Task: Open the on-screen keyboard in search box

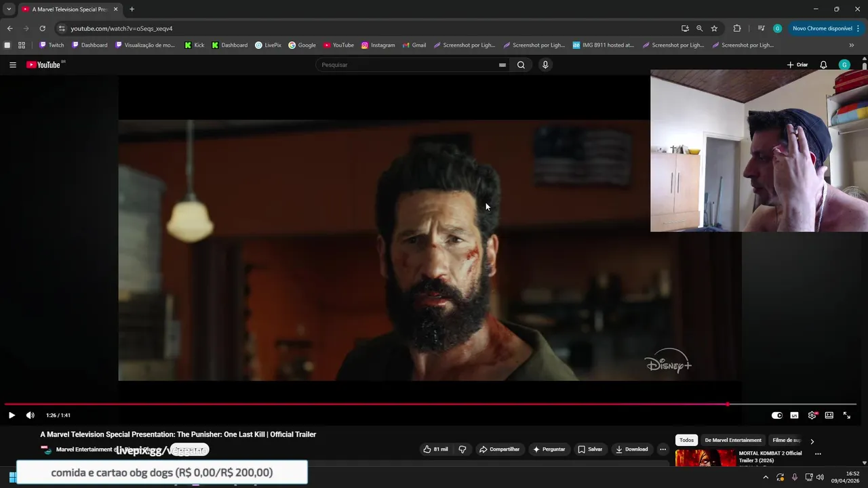Action: click(x=502, y=65)
